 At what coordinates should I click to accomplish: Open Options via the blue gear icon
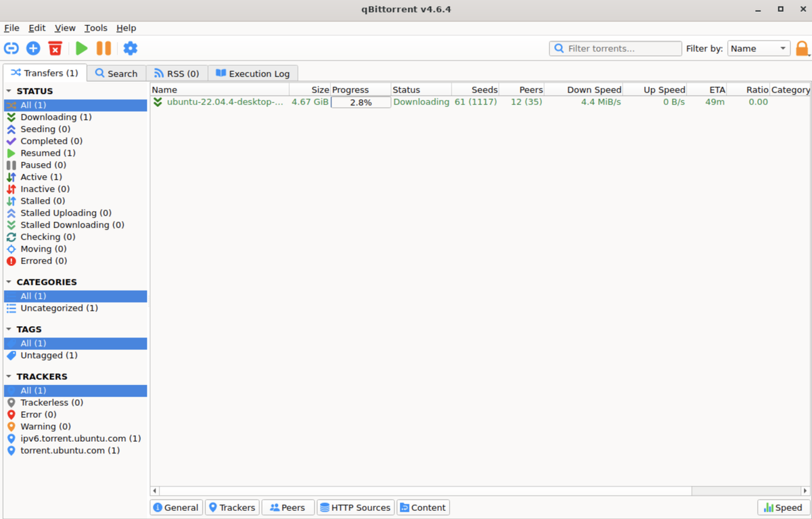point(130,48)
